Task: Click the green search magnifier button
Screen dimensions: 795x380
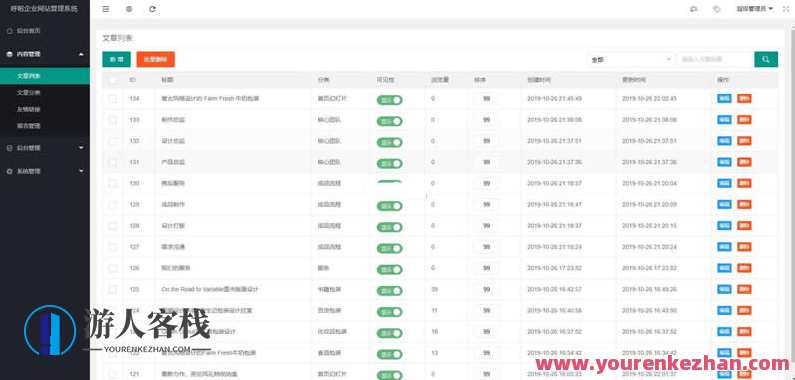Action: pyautogui.click(x=766, y=59)
